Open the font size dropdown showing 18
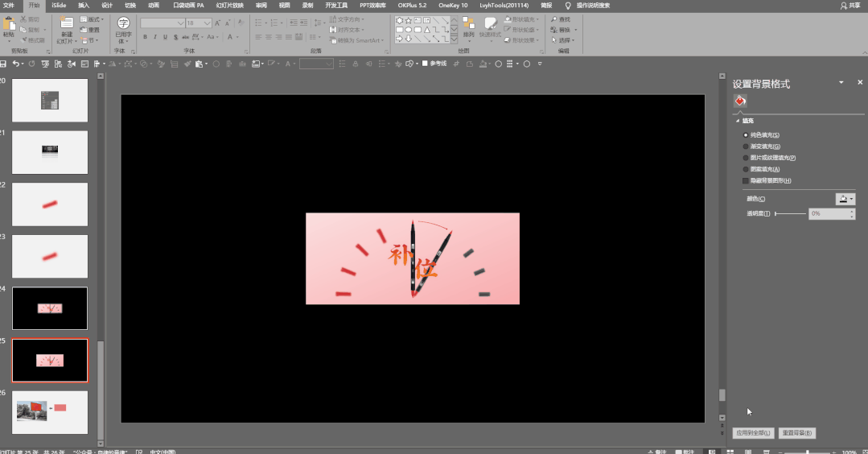 [x=208, y=23]
